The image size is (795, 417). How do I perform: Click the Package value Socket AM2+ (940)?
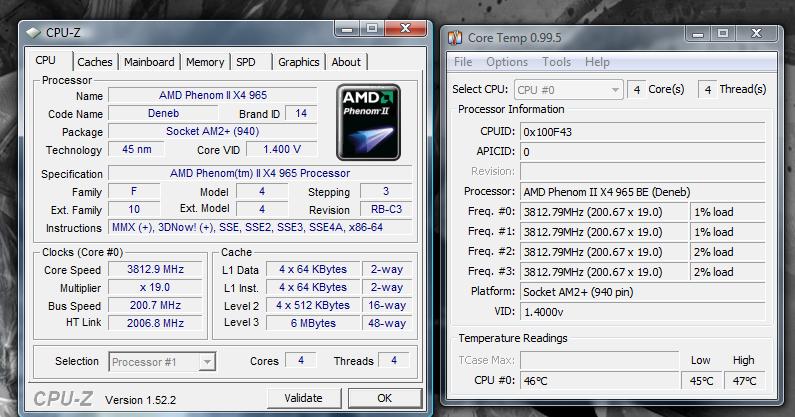point(212,131)
